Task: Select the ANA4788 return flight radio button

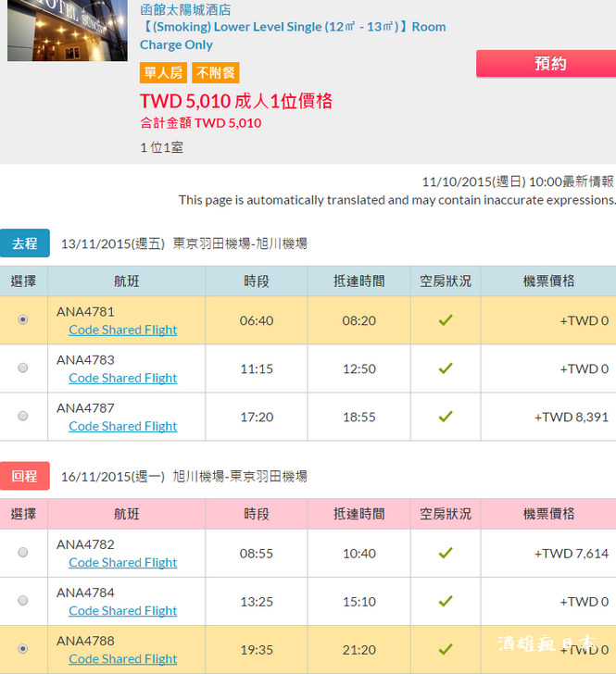Action: 23,648
